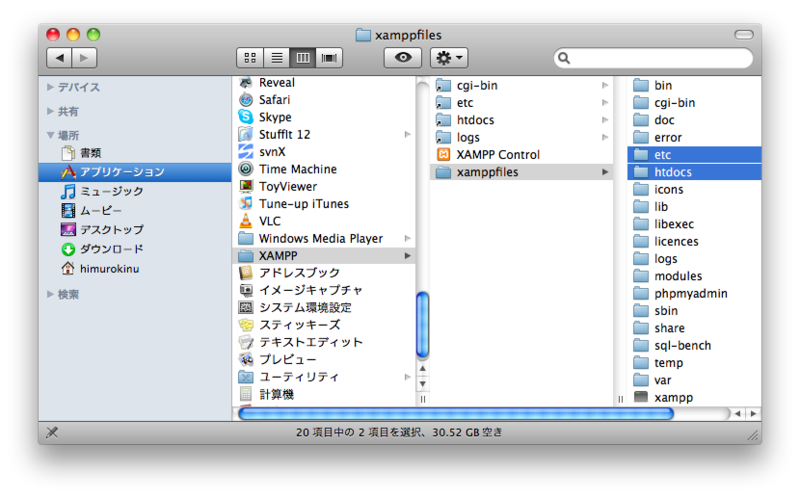Select the プレビュー application icon
This screenshot has height=497, width=800.
point(246,360)
